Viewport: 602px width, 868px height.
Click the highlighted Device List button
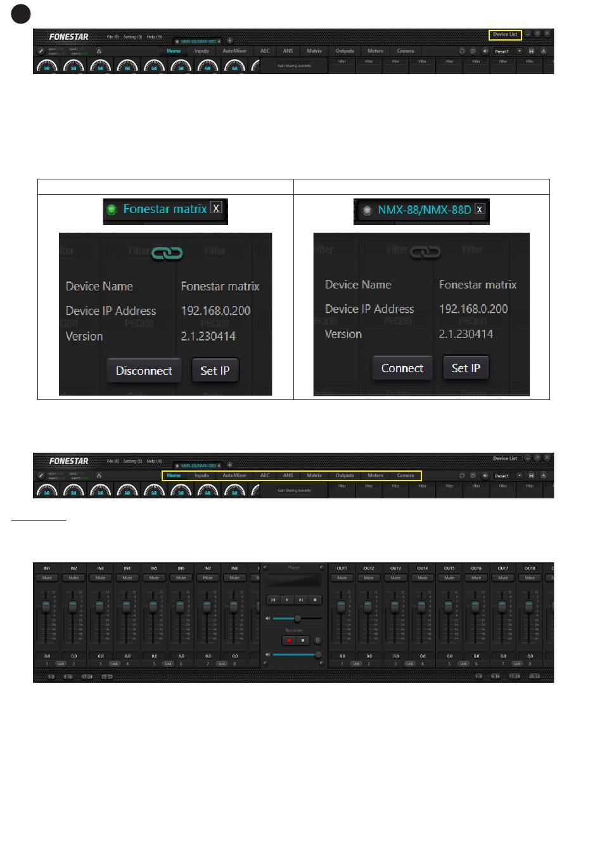click(x=505, y=34)
